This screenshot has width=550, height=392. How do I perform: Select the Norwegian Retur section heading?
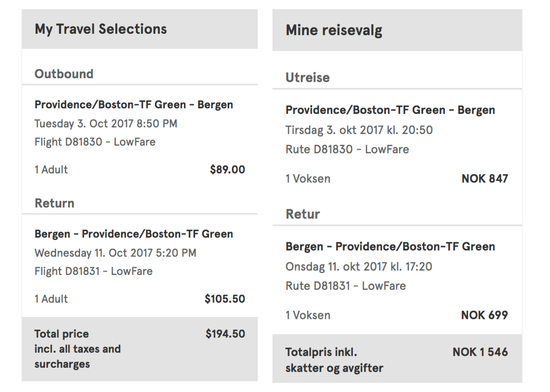click(303, 214)
